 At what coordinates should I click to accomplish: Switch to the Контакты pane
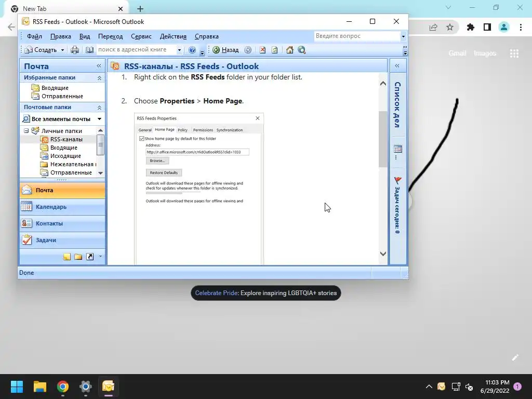tap(62, 223)
